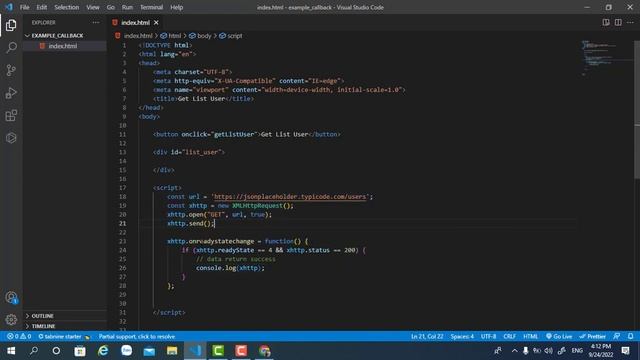Click body in breadcrumb
This screenshot has height=360, width=640.
coord(204,36)
